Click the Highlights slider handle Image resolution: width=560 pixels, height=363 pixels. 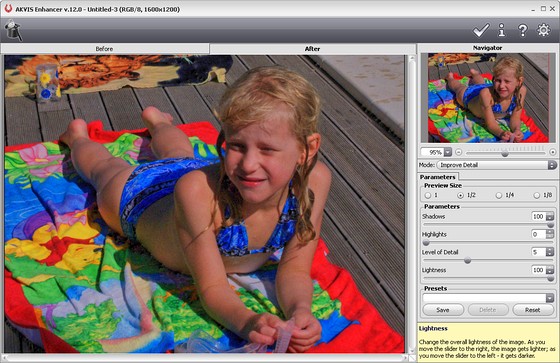(426, 243)
